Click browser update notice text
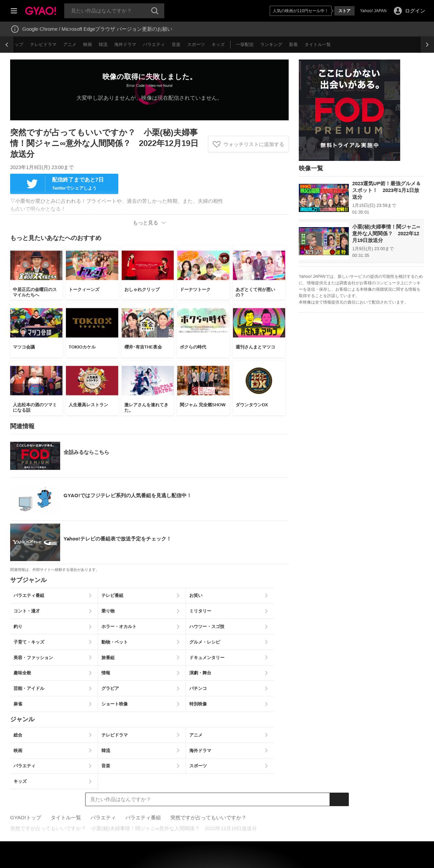 (x=97, y=29)
